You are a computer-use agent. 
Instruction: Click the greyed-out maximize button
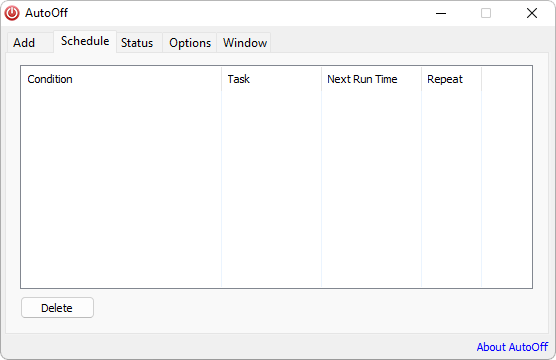coord(486,13)
